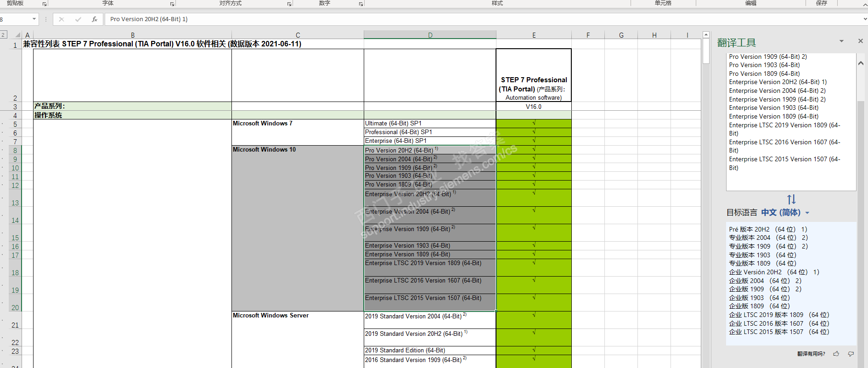Select column D header
The image size is (868, 368).
[x=430, y=35]
